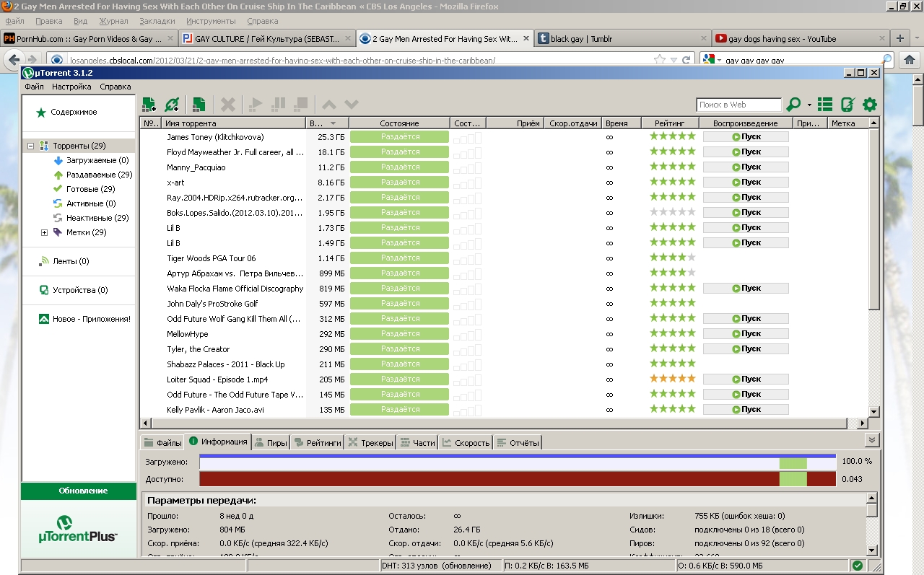Select torrent Shabazz Palaces - 2011 - Black Up

(226, 364)
